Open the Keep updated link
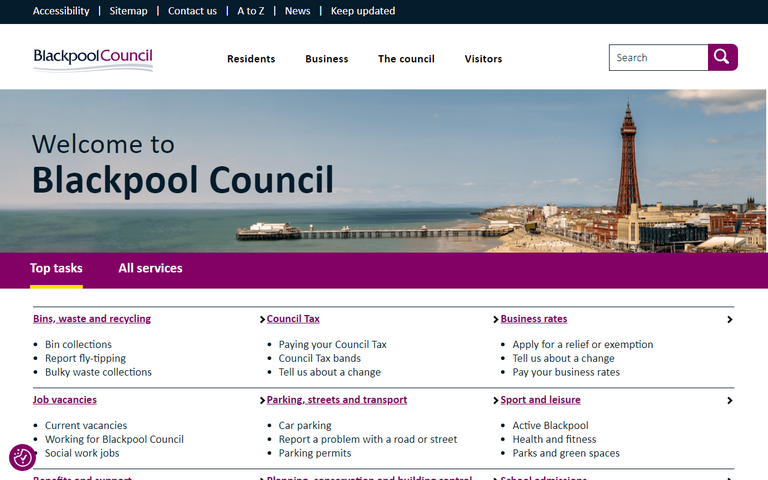This screenshot has width=768, height=480. coord(363,11)
